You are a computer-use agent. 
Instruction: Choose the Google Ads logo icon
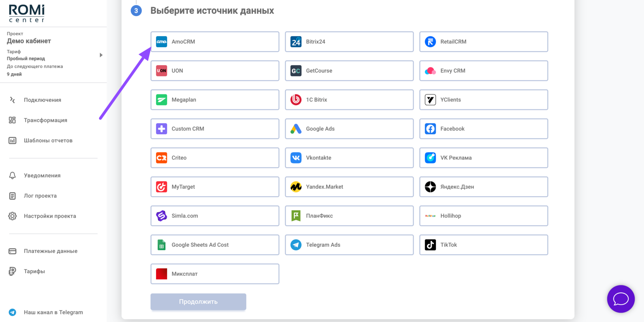(296, 129)
